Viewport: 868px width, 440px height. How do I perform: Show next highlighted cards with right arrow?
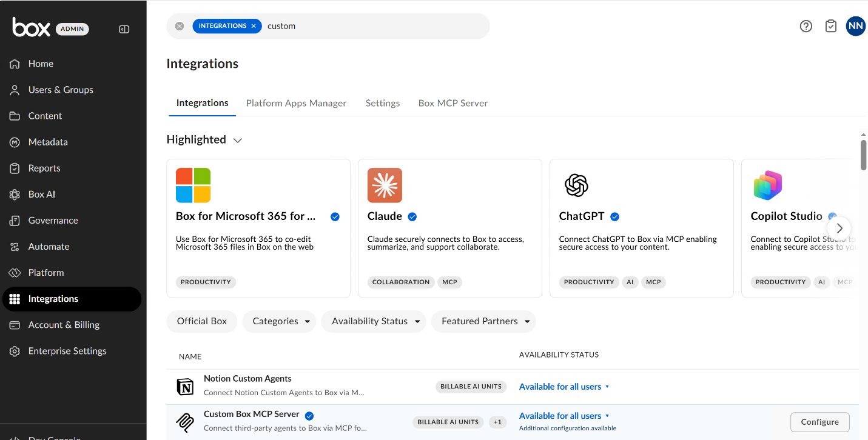(839, 228)
